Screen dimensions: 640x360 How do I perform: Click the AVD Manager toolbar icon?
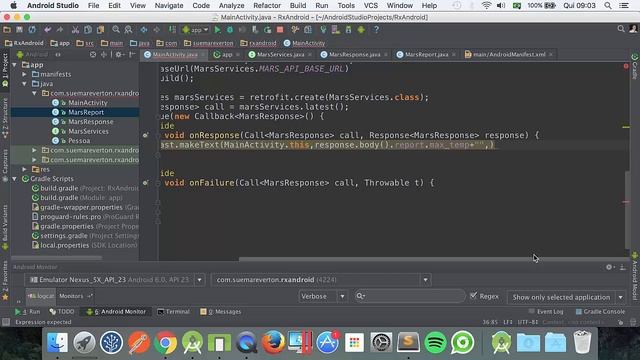pyautogui.click(x=336, y=30)
